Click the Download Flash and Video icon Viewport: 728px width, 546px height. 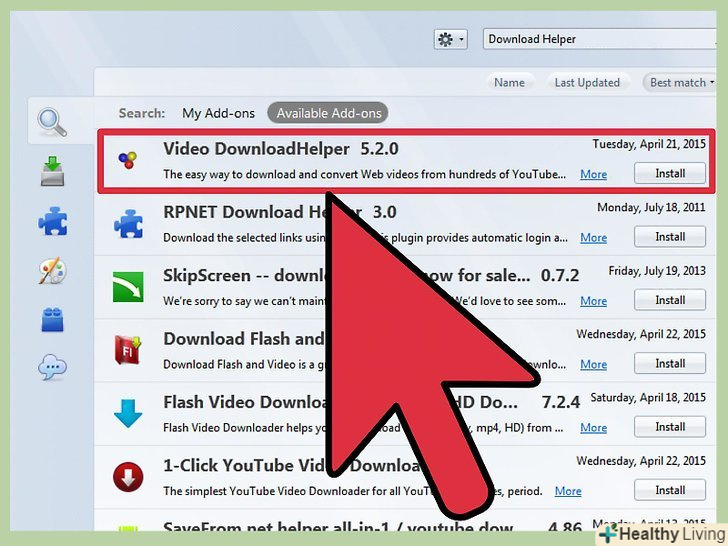point(128,350)
